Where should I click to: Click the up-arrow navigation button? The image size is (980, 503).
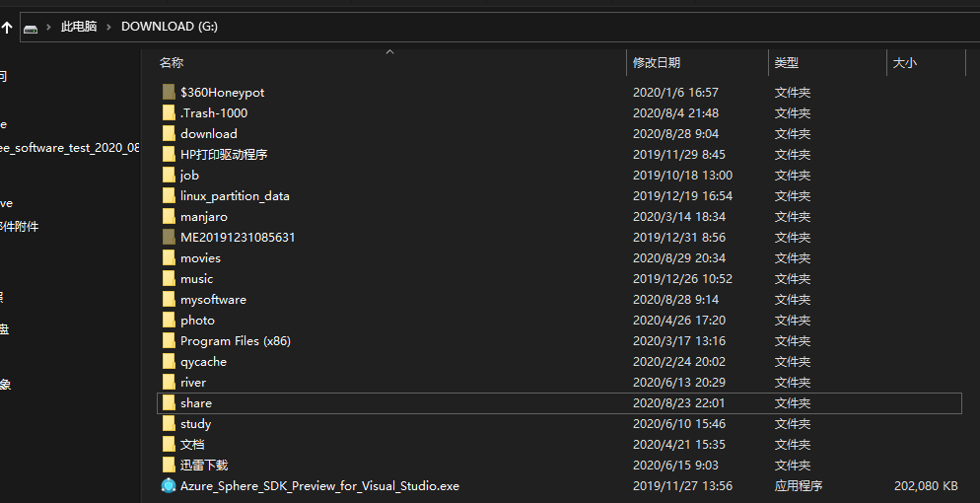click(x=7, y=27)
